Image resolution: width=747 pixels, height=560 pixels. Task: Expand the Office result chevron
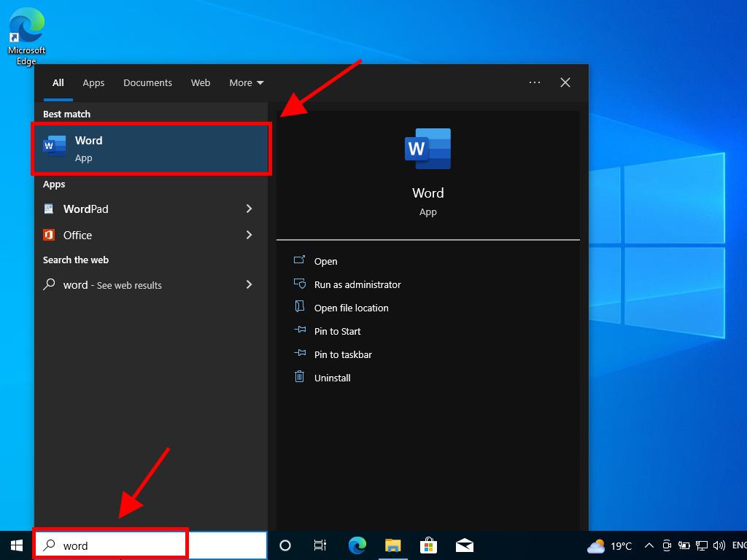(x=249, y=235)
